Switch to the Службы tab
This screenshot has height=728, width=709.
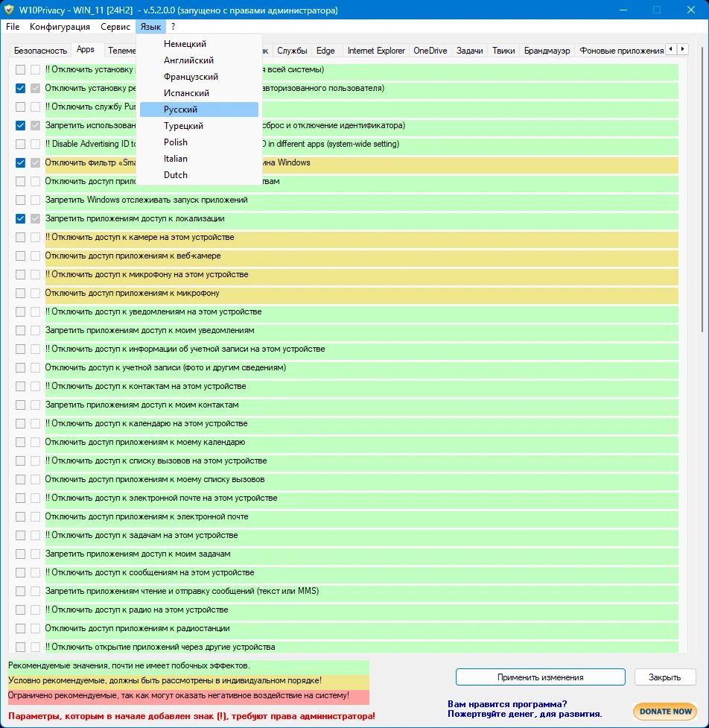(292, 51)
